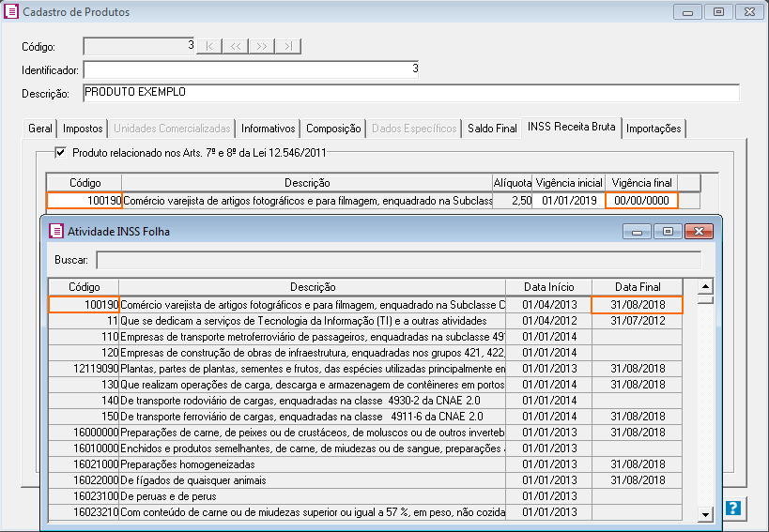Click Alíquota column header

pos(513,183)
